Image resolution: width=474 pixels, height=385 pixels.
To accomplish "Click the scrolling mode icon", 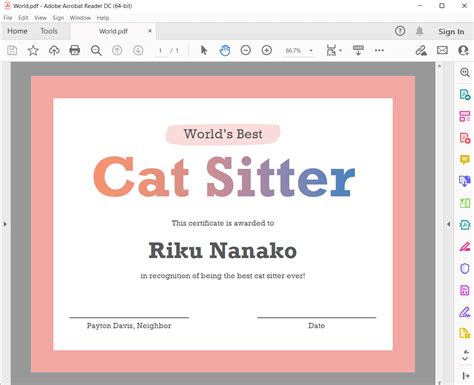I will click(x=358, y=50).
